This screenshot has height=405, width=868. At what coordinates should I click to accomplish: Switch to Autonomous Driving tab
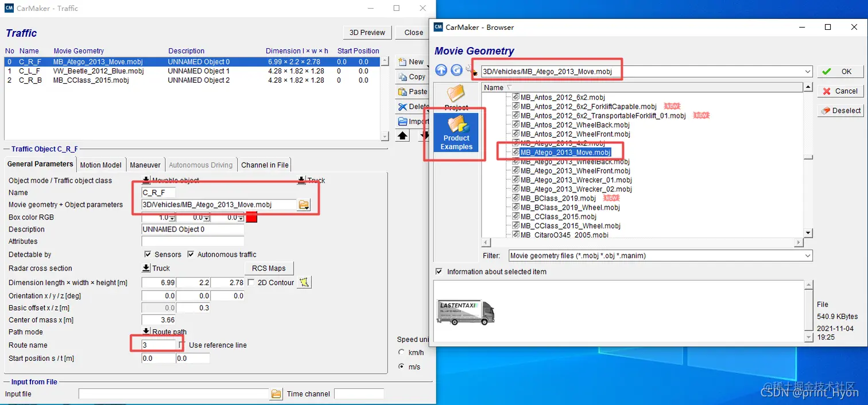click(201, 165)
